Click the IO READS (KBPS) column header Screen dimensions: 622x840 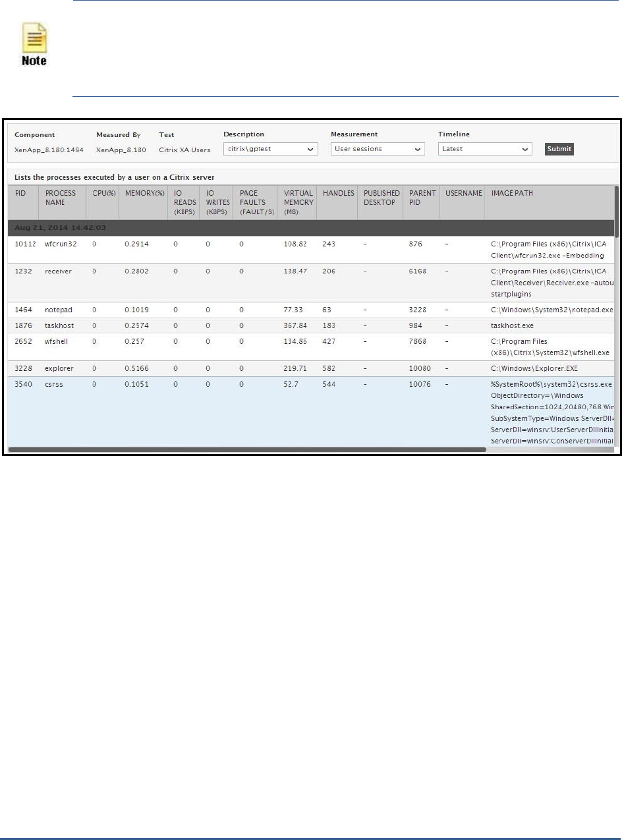184,202
